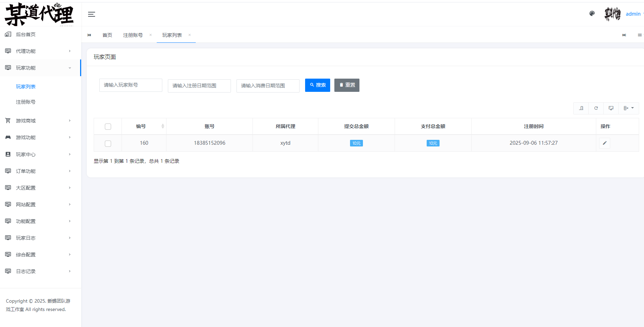This screenshot has height=327, width=644.
Task: Click the gray 重置 button
Action: (347, 85)
